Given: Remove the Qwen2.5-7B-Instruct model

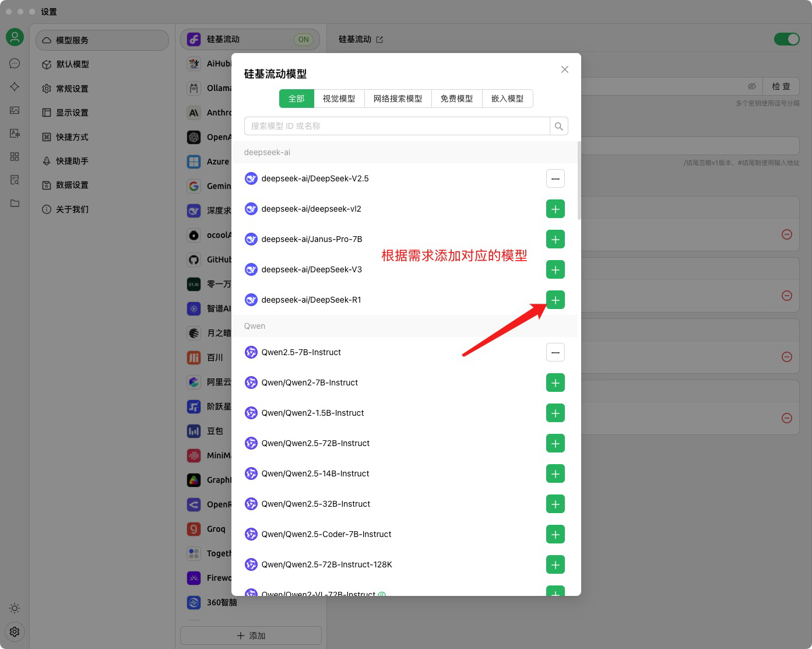Looking at the screenshot, I should click(555, 352).
